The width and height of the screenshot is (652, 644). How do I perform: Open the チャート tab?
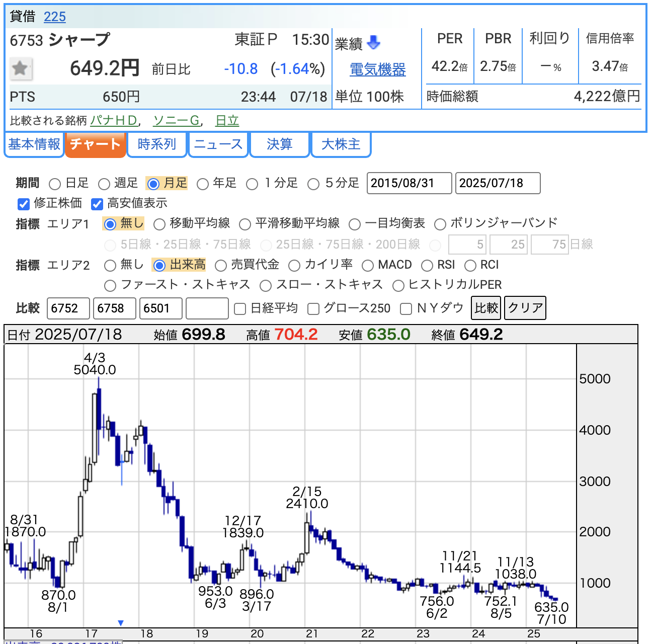click(x=95, y=145)
